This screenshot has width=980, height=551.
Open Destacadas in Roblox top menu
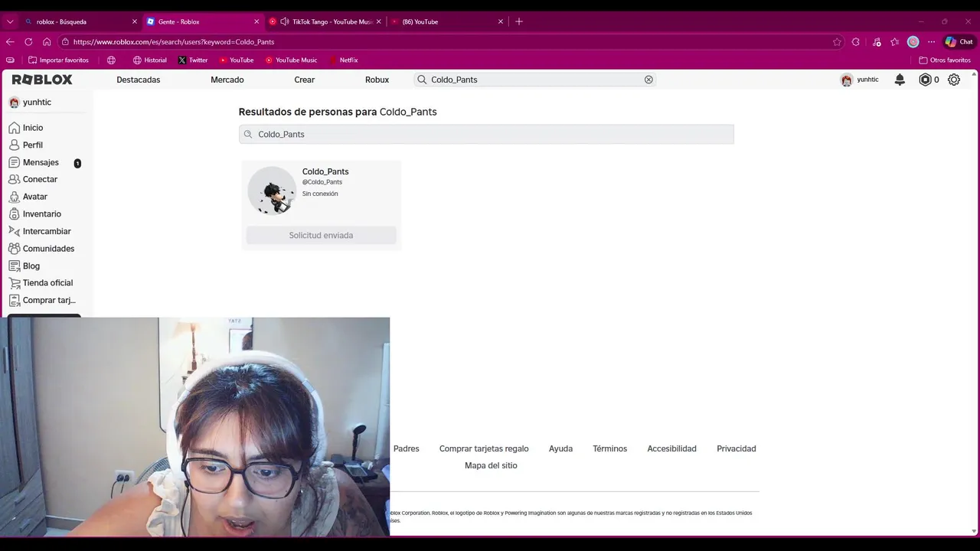pos(139,80)
